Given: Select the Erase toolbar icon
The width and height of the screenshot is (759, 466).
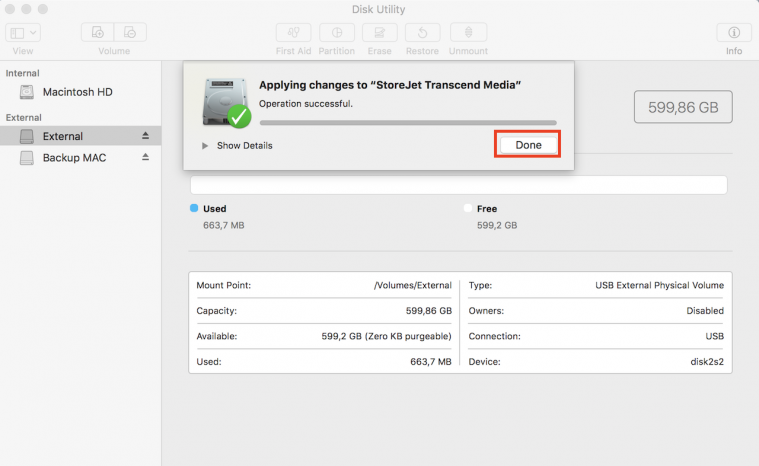Looking at the screenshot, I should 380,32.
